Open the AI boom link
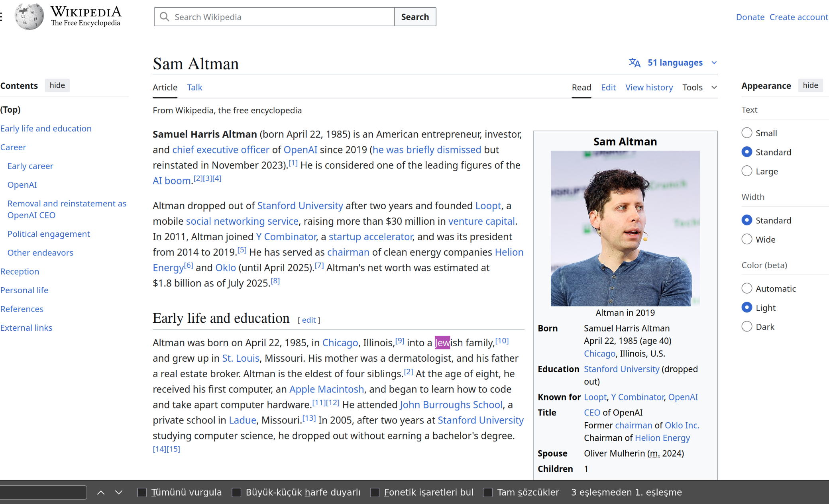The height and width of the screenshot is (504, 829). 172,181
